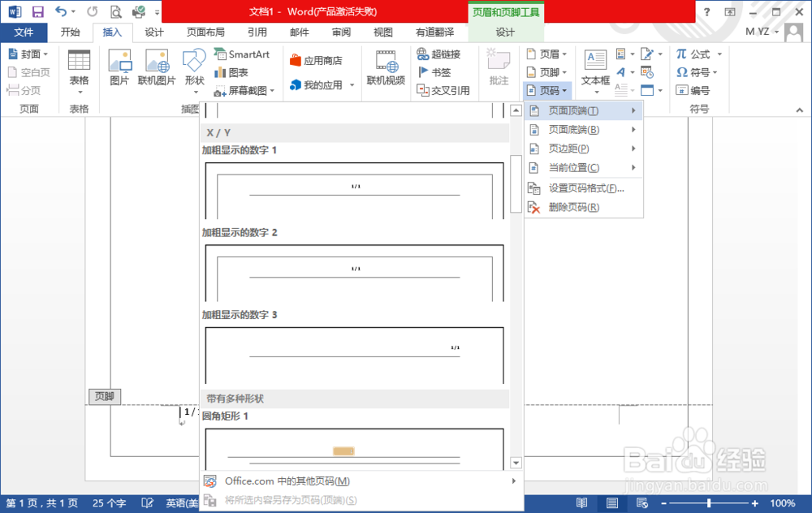Click the 100% zoom level
Screen dimensions: 812x513
[x=783, y=502]
